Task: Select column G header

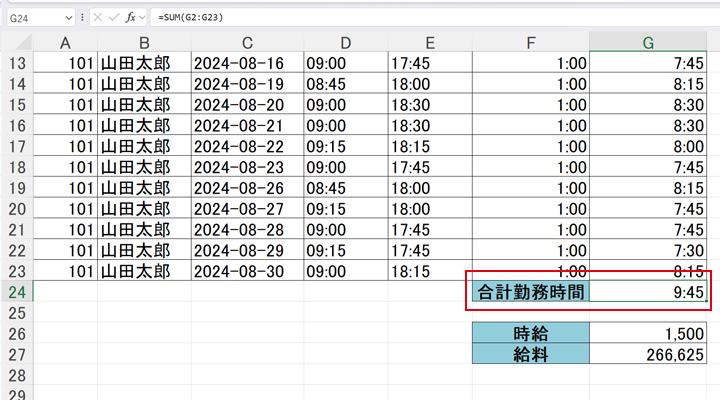Action: point(648,42)
